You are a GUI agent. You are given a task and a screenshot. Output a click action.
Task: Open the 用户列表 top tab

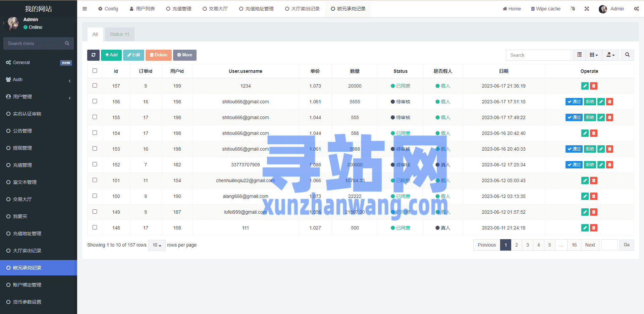click(x=142, y=9)
